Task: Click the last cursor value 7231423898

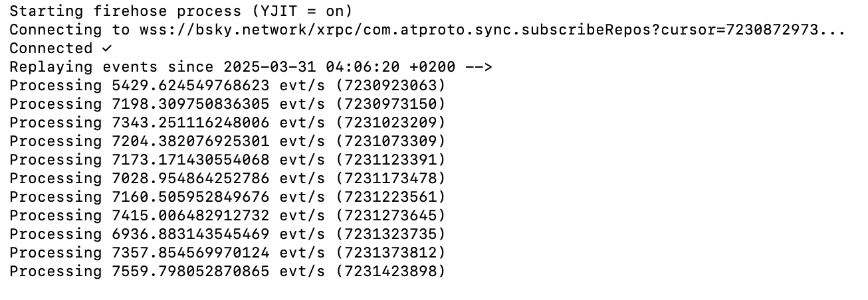Action: click(x=390, y=271)
